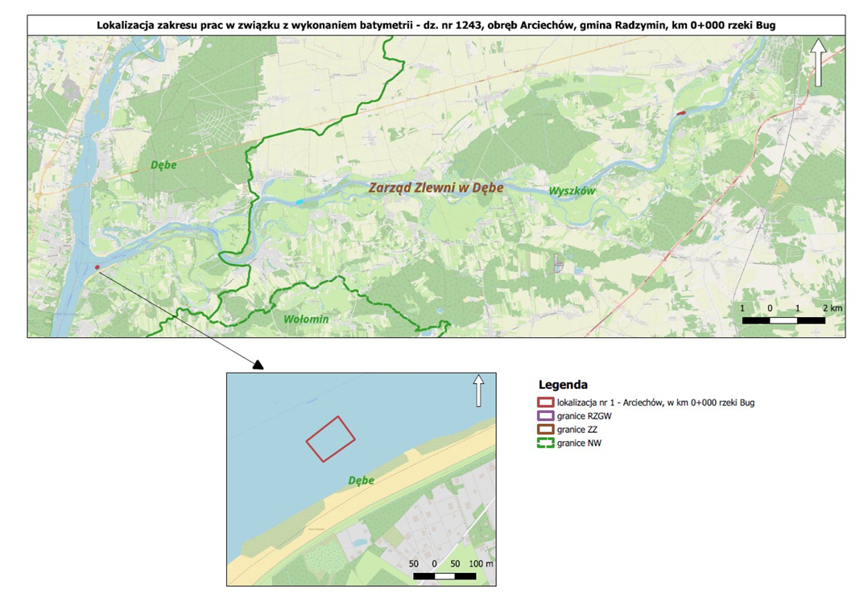Click the Zarząd Zlewni w Dębe label
The width and height of the screenshot is (868, 606).
436,188
